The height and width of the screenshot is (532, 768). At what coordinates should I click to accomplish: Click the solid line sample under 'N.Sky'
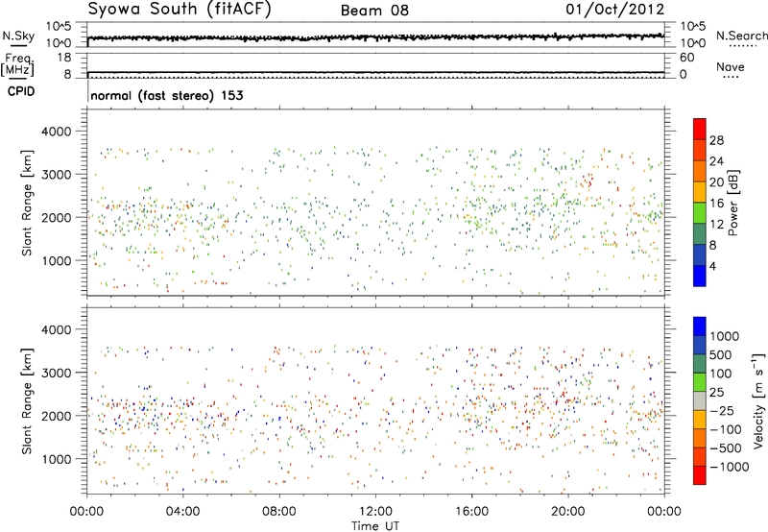point(18,45)
